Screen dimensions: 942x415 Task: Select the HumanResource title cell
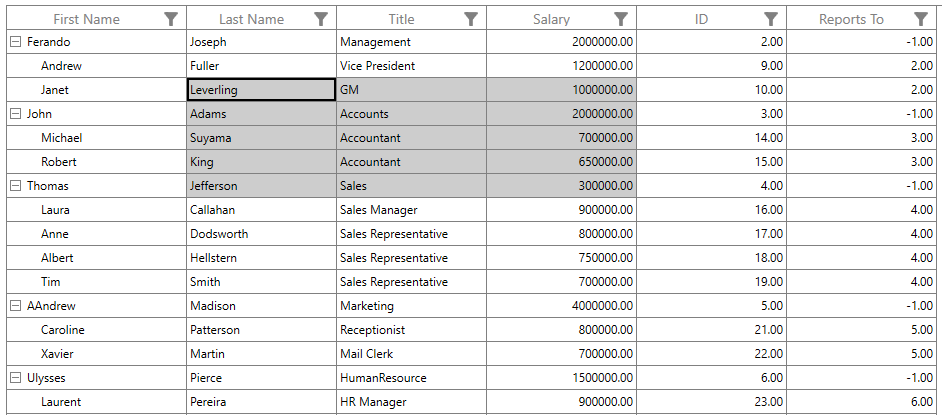pyautogui.click(x=412, y=378)
